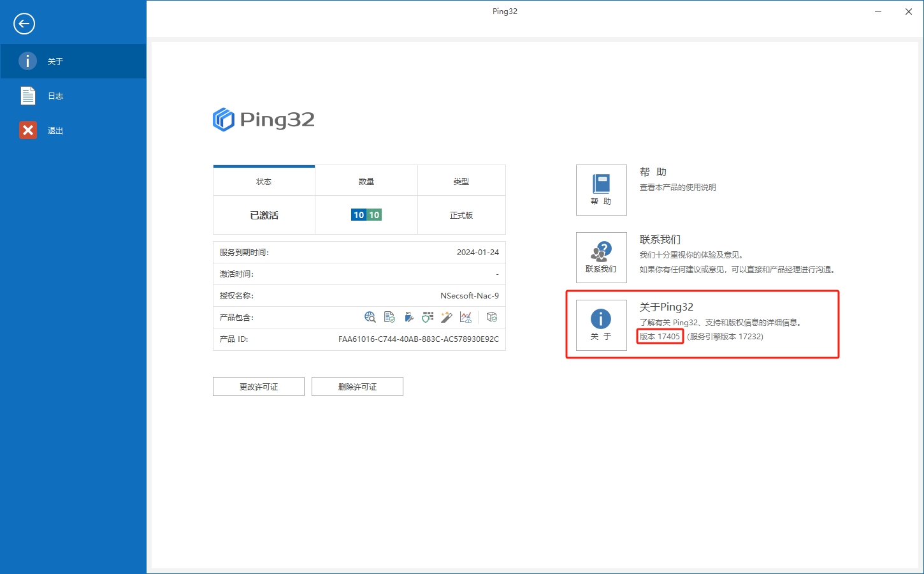Click the 关于Ping32 heading text

pos(667,307)
